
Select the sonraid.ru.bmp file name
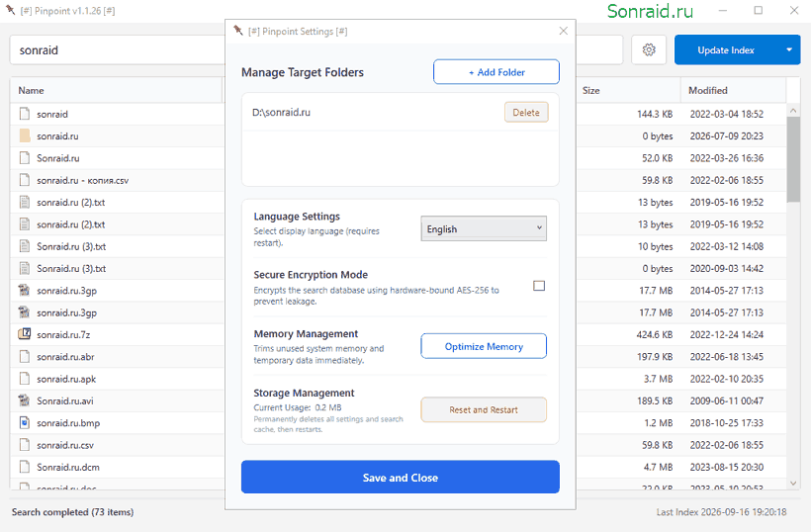pos(68,423)
